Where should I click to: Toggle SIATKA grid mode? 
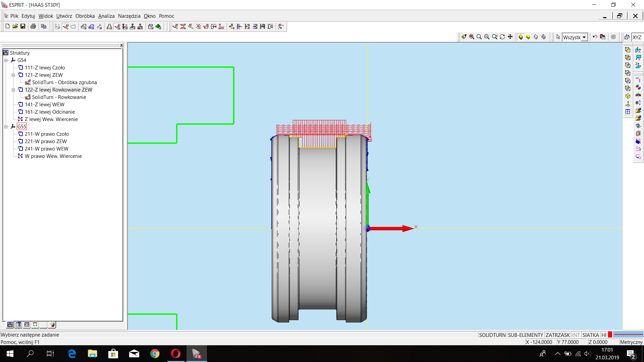(x=590, y=335)
